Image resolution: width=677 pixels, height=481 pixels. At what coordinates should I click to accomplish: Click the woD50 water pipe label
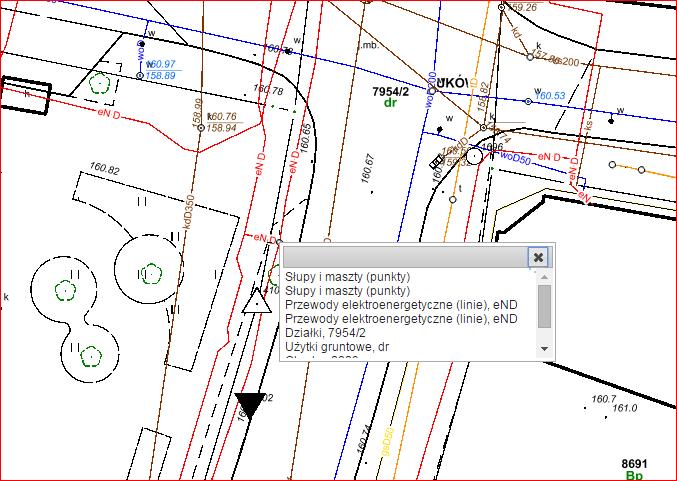pos(516,157)
